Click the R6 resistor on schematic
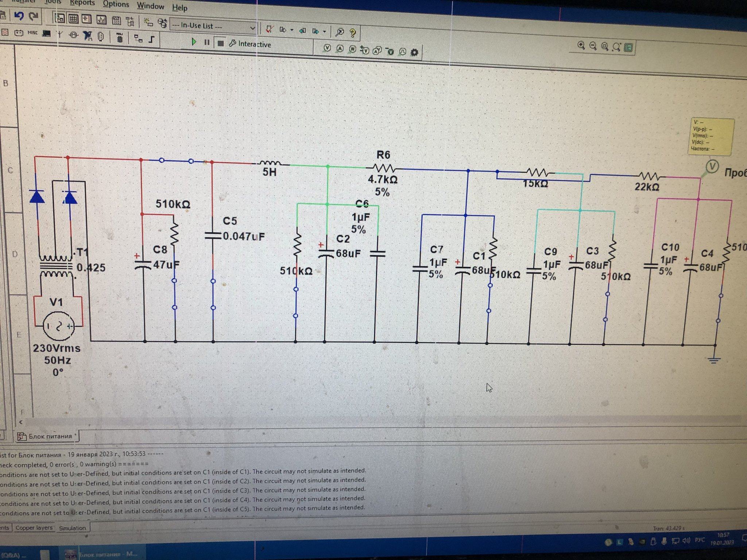The image size is (747, 560). (383, 168)
